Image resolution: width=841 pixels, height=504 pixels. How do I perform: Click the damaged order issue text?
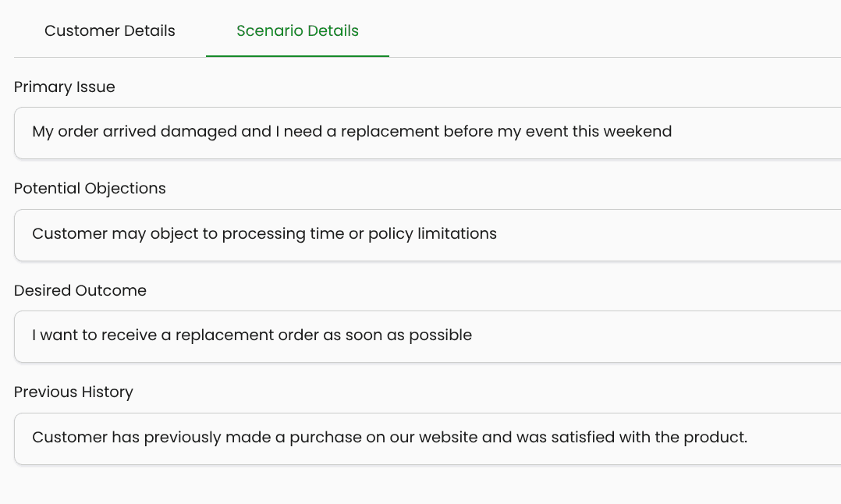351,132
